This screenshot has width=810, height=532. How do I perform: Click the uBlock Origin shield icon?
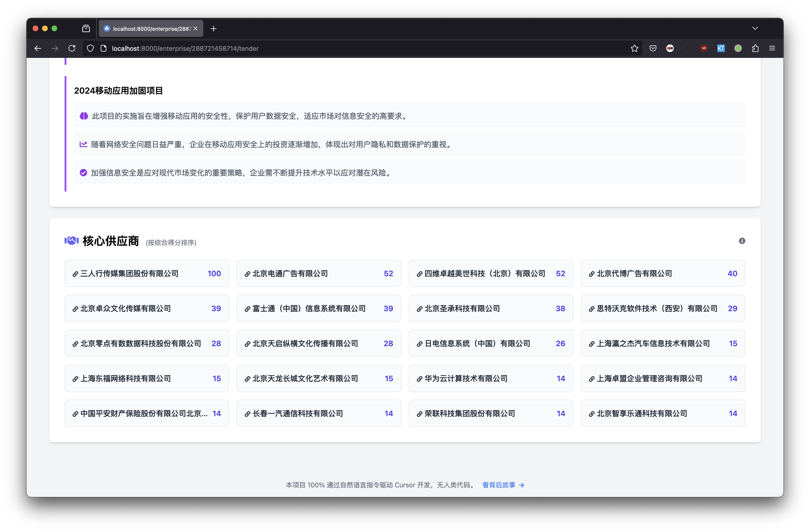coord(704,48)
